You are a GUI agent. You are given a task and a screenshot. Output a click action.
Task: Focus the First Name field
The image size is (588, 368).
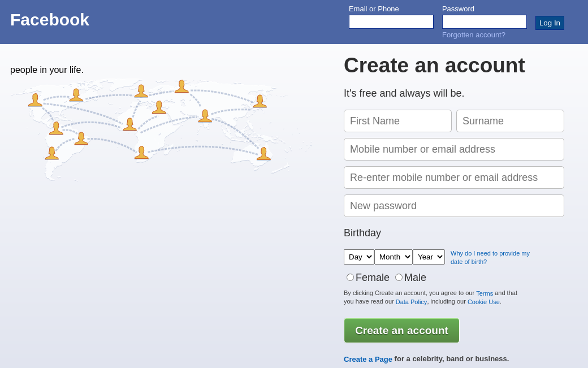pyautogui.click(x=397, y=121)
